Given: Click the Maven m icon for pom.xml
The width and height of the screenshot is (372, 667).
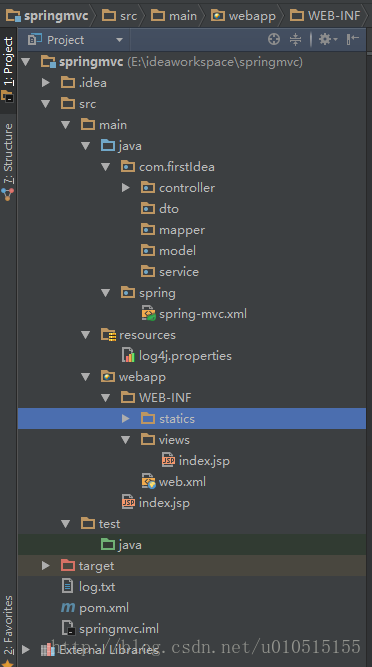Looking at the screenshot, I should pos(68,607).
